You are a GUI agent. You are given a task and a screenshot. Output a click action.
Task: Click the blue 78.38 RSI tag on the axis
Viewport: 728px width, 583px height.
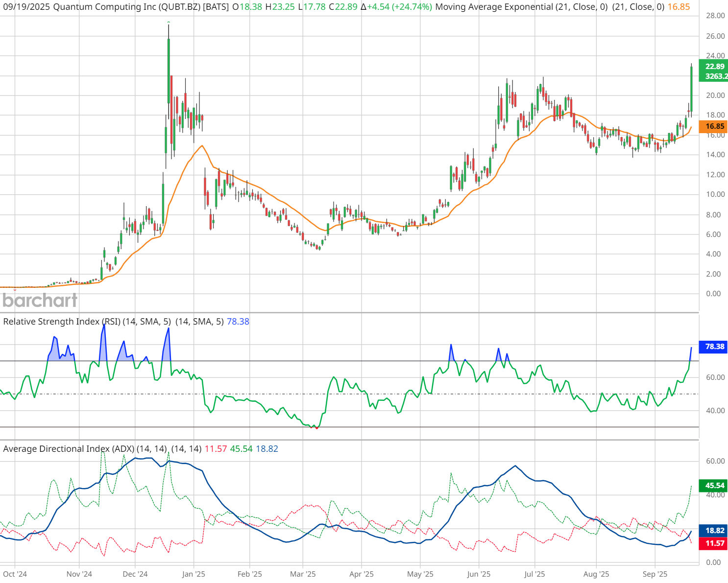(x=713, y=347)
